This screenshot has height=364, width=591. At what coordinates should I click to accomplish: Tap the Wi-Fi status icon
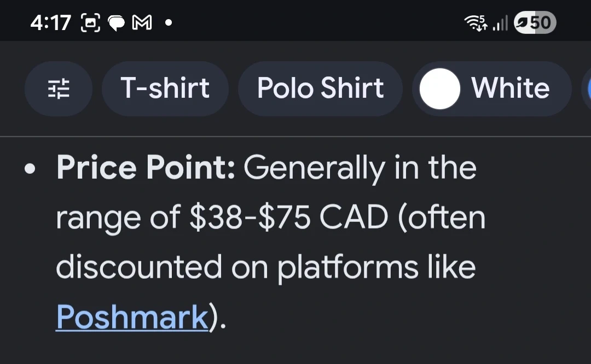coord(474,23)
